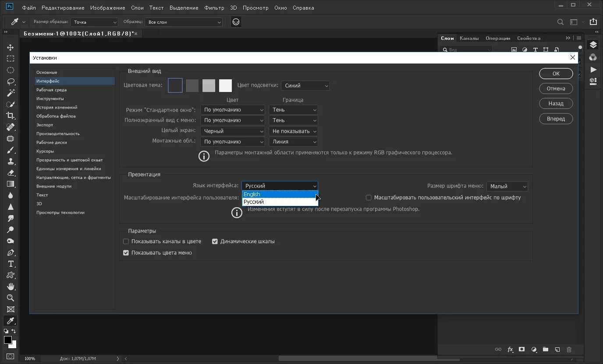Check 'Масштабировать пользовательский интерфейс по шрифту'
603x364 pixels.
[x=369, y=198]
